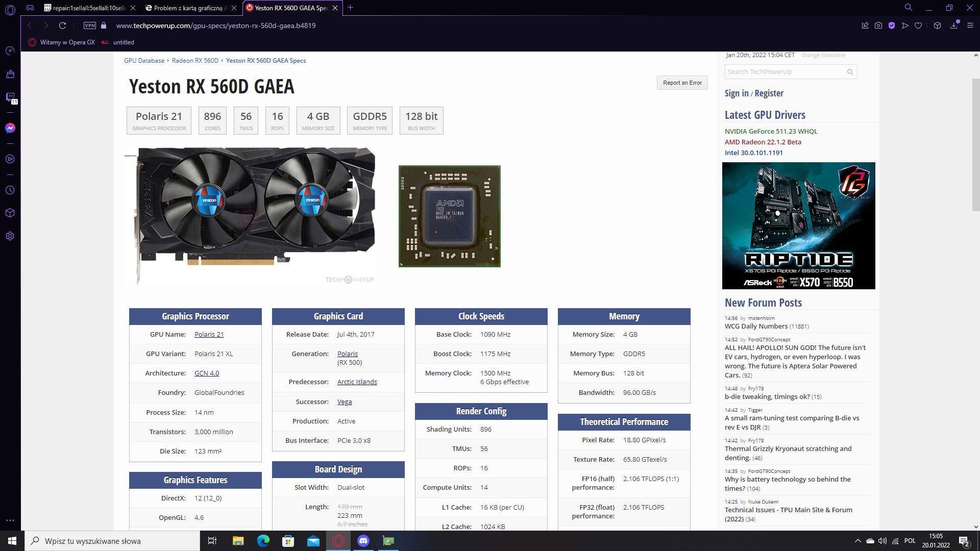Open the Player icon in sidebar
The image size is (980, 551).
[10, 159]
